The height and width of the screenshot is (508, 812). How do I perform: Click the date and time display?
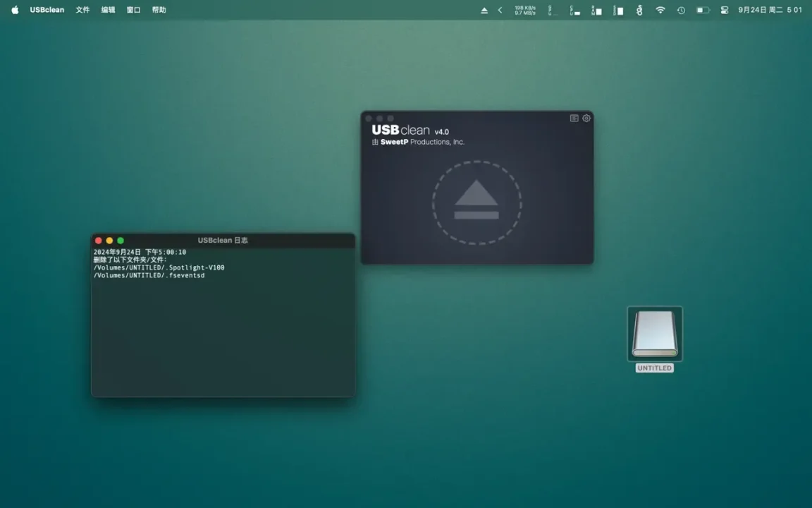click(770, 11)
